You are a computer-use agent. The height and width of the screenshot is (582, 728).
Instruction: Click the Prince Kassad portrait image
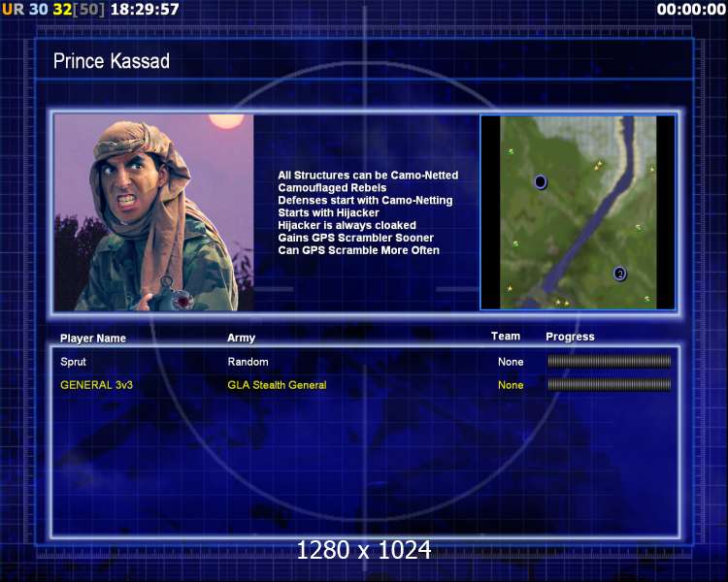[153, 212]
